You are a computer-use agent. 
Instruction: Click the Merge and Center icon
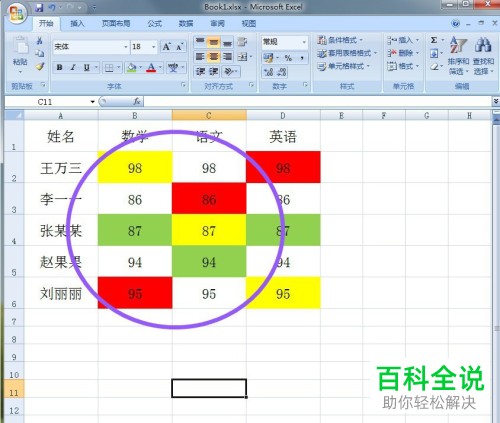242,57
